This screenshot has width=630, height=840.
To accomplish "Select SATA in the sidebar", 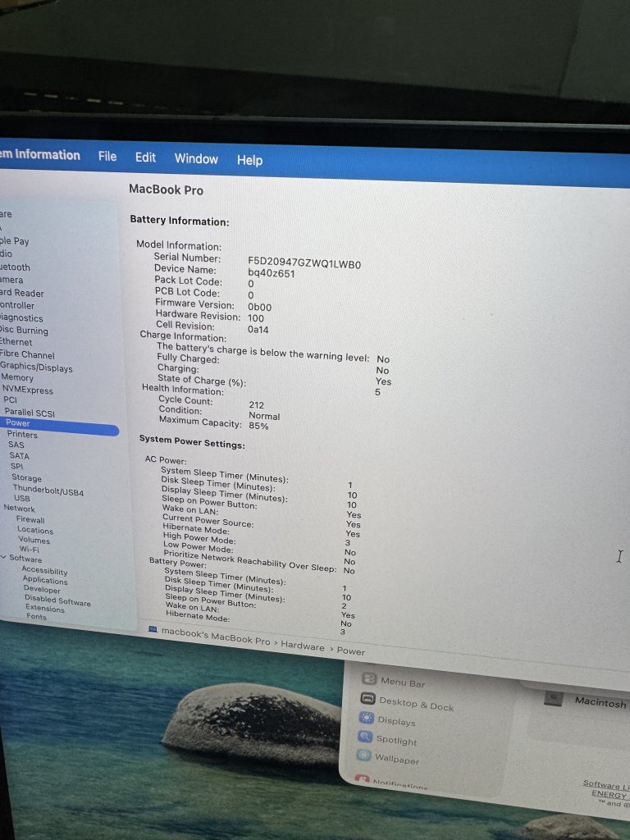I will [20, 455].
